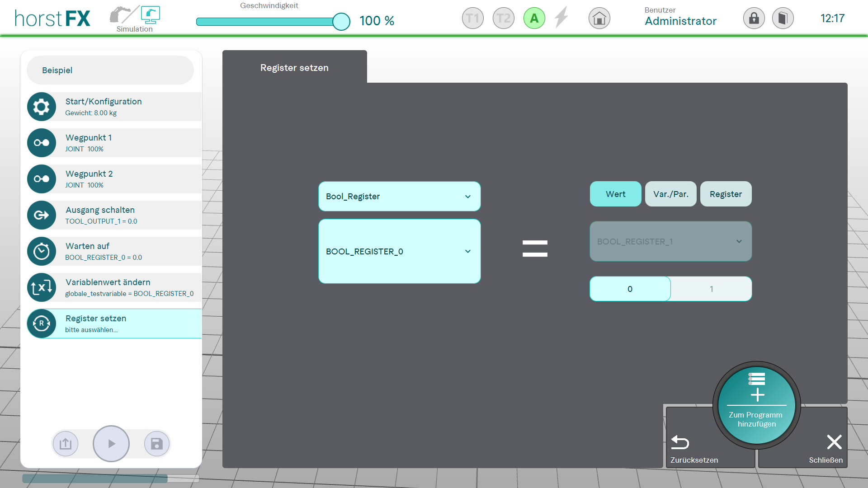Open the BOOL_REGISTER_1 source dropdown
868x488 pixels.
[670, 241]
